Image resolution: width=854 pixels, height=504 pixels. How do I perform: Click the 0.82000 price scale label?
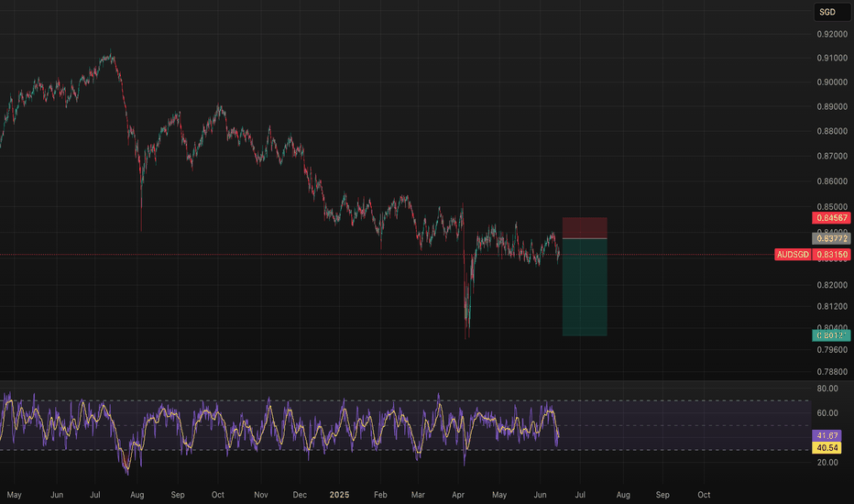coord(832,285)
